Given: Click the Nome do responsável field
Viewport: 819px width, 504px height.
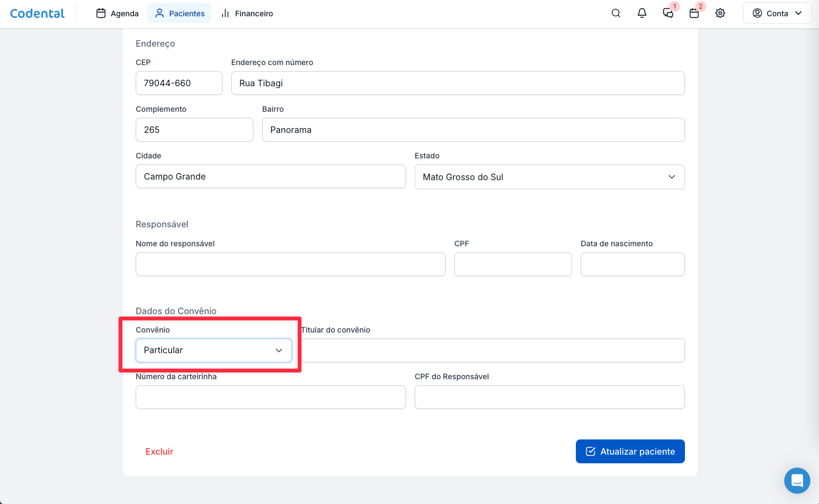Looking at the screenshot, I should tap(290, 264).
